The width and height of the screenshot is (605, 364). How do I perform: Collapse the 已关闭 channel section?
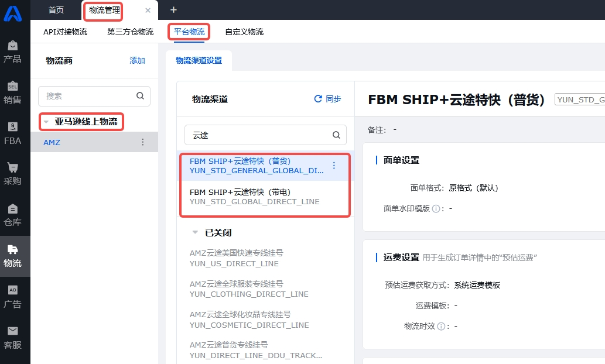195,231
